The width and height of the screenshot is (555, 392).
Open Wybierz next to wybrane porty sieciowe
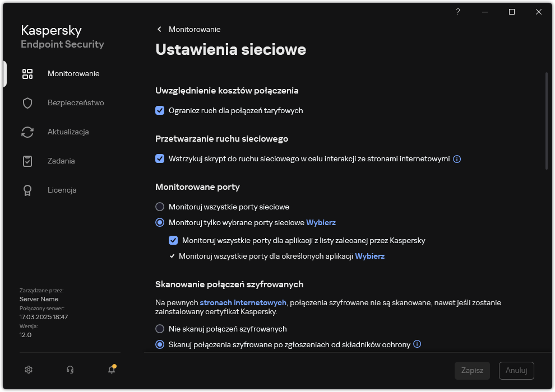point(321,222)
